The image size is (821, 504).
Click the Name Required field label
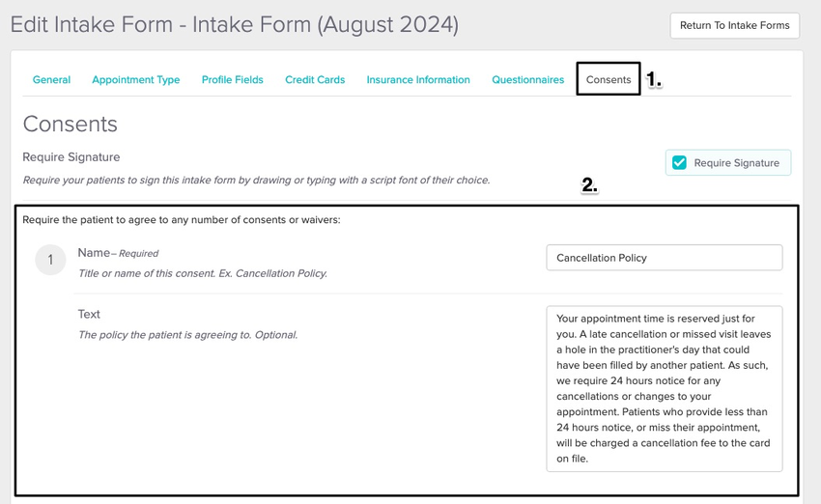pos(118,253)
